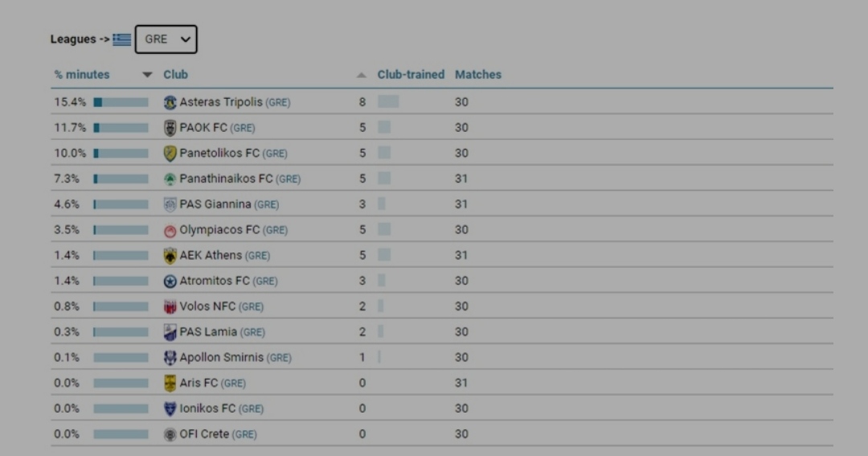The height and width of the screenshot is (456, 868).
Task: Sort by % minutes descending arrow
Action: tap(147, 75)
